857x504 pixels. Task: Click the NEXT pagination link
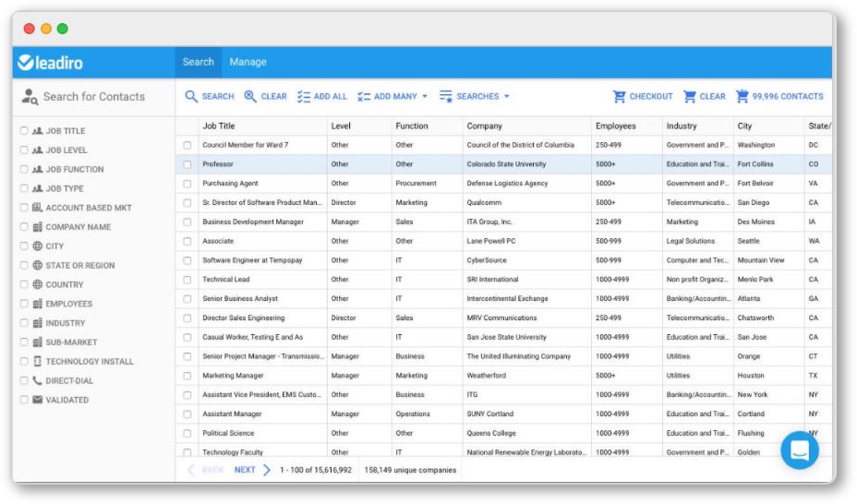(245, 470)
